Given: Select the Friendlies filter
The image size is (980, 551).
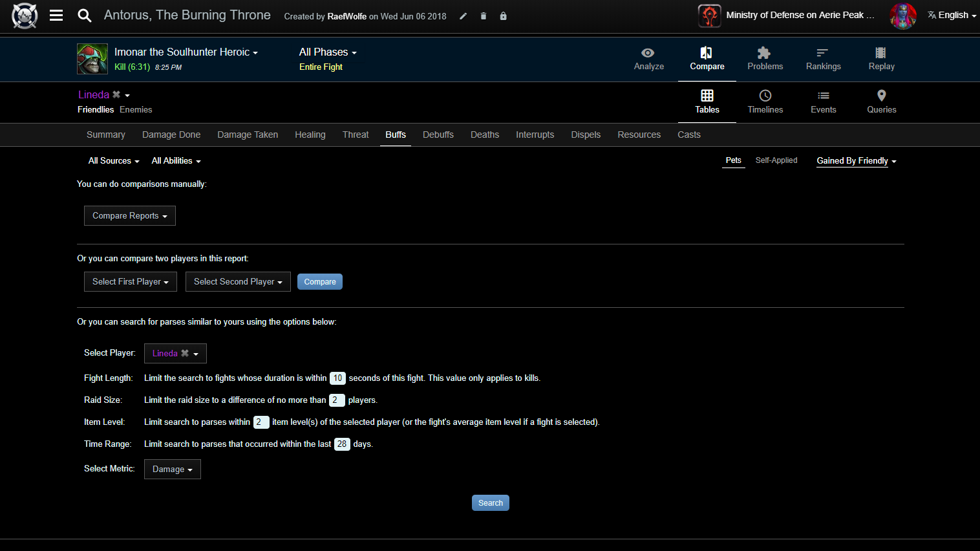Looking at the screenshot, I should pyautogui.click(x=96, y=109).
